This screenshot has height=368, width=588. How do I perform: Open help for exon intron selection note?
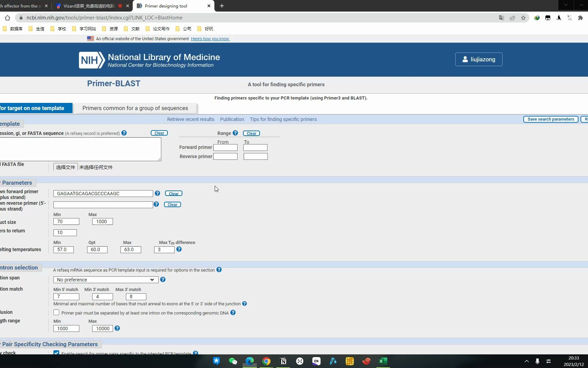click(219, 270)
